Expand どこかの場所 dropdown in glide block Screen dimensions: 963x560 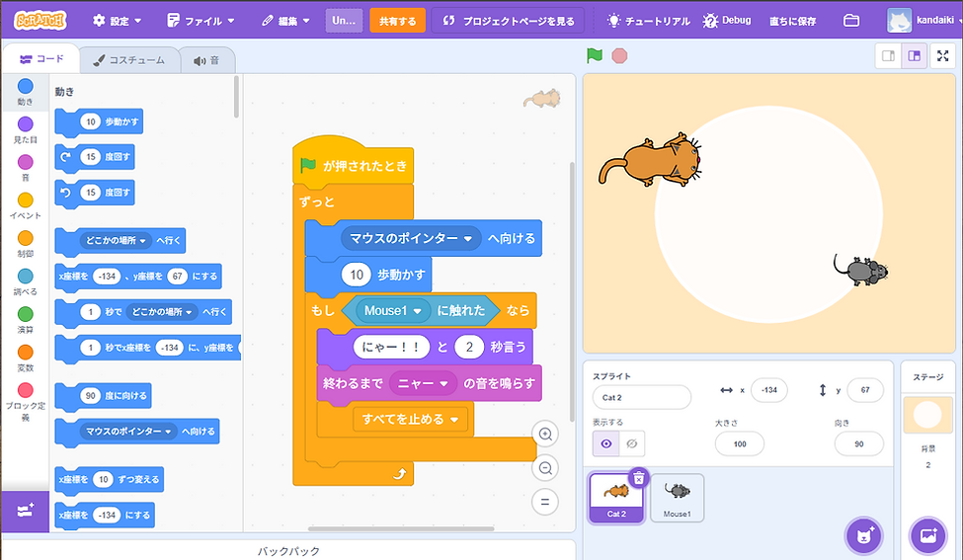click(162, 312)
